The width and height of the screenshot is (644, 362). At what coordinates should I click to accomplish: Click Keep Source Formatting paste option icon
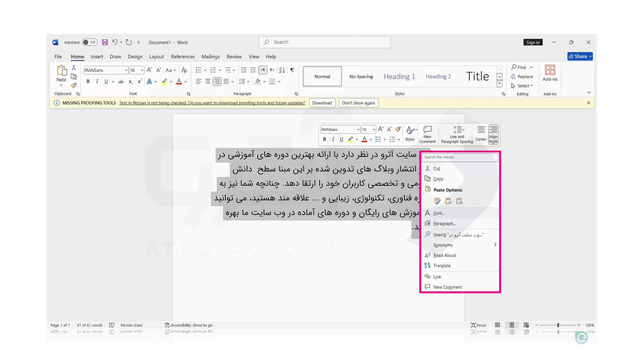[x=437, y=201]
